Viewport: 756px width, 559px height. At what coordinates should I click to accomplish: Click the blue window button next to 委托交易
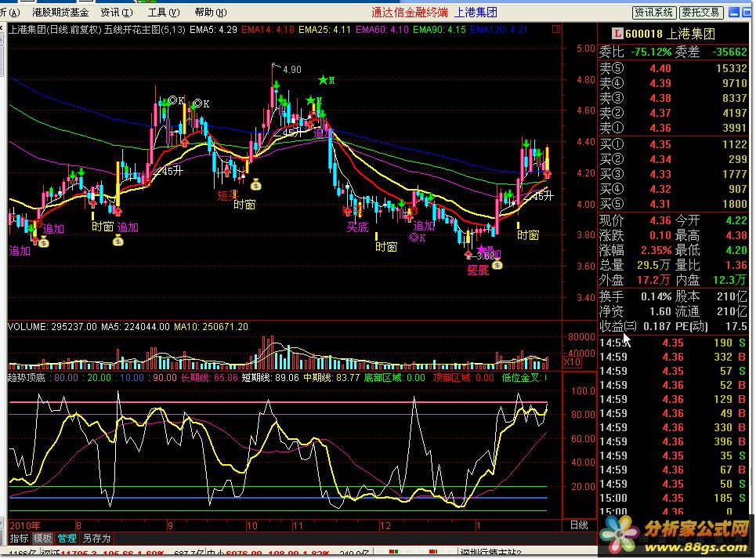point(734,13)
